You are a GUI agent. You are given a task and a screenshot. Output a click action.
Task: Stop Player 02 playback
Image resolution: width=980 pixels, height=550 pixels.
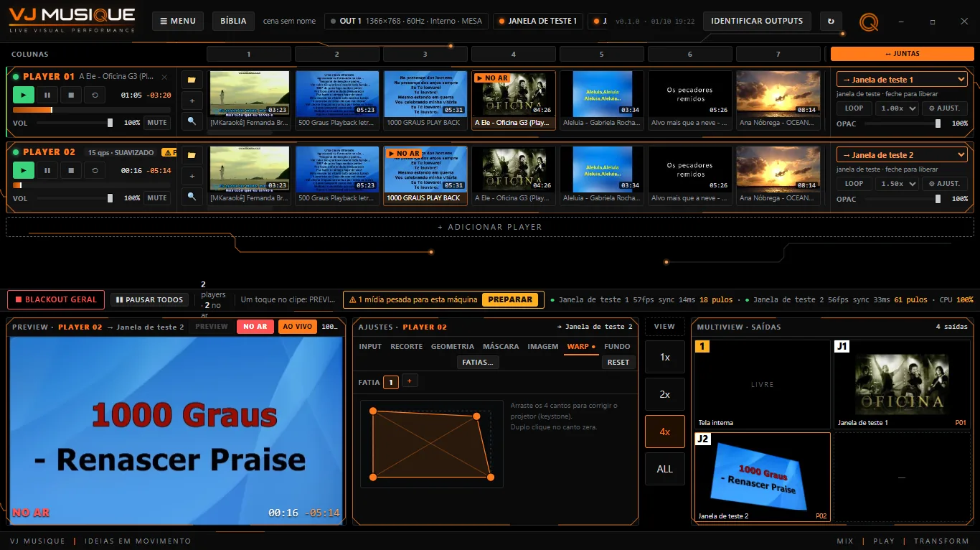coord(71,170)
